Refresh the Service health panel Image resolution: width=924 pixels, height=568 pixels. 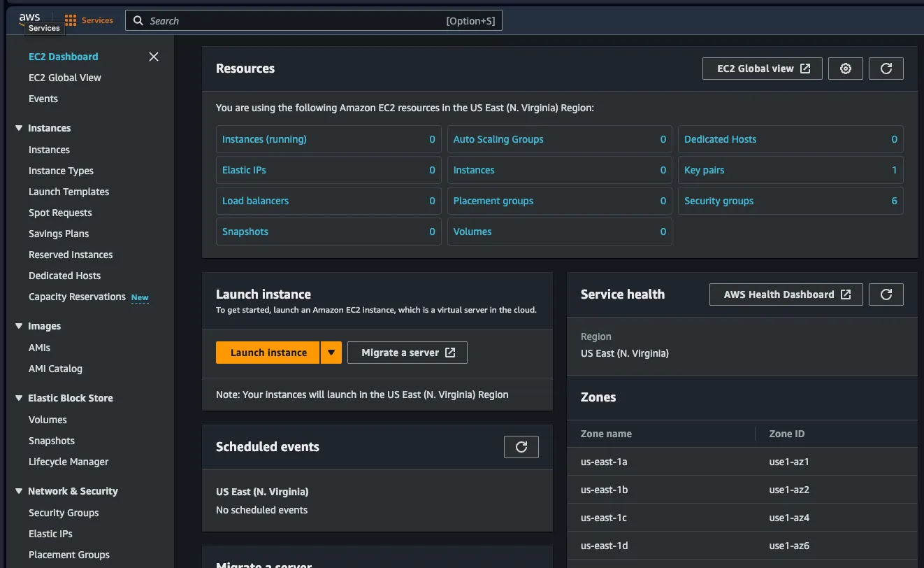(886, 294)
